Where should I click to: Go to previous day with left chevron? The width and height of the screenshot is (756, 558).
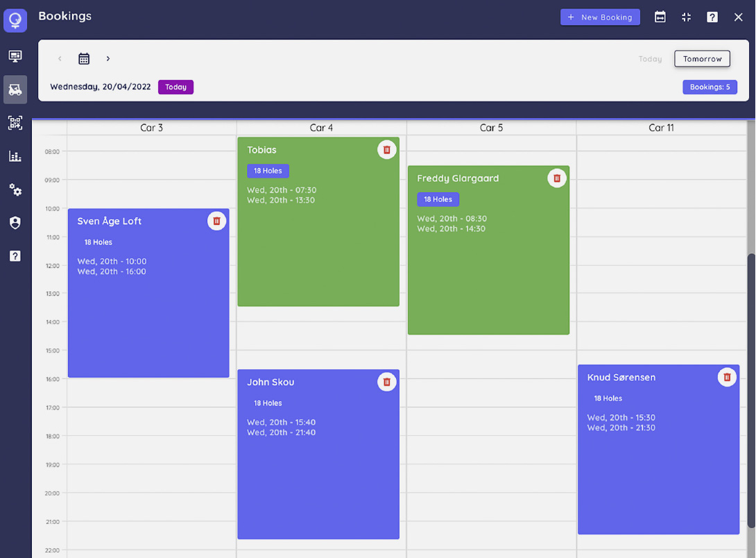(60, 59)
